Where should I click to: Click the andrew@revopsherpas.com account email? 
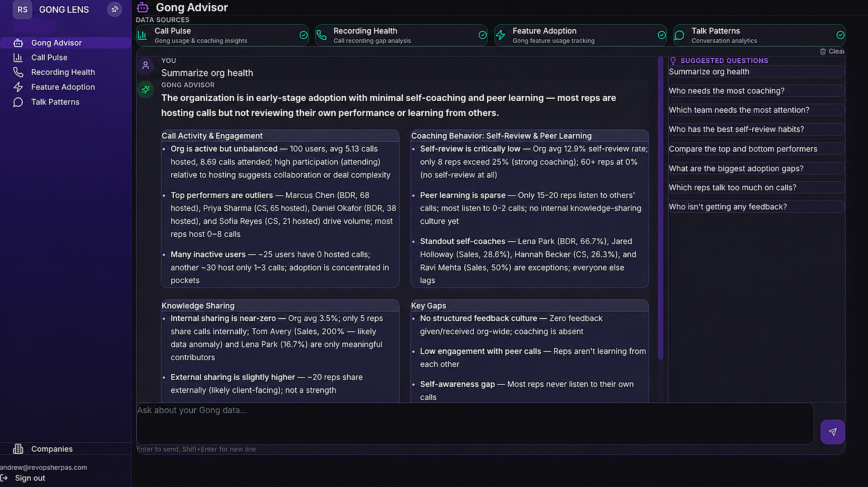tap(43, 467)
